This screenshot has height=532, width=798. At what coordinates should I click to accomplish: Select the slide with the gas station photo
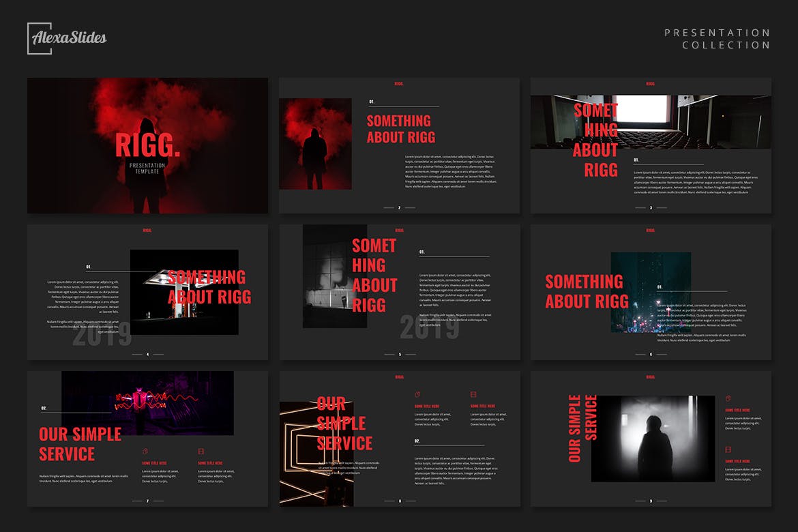tap(147, 292)
